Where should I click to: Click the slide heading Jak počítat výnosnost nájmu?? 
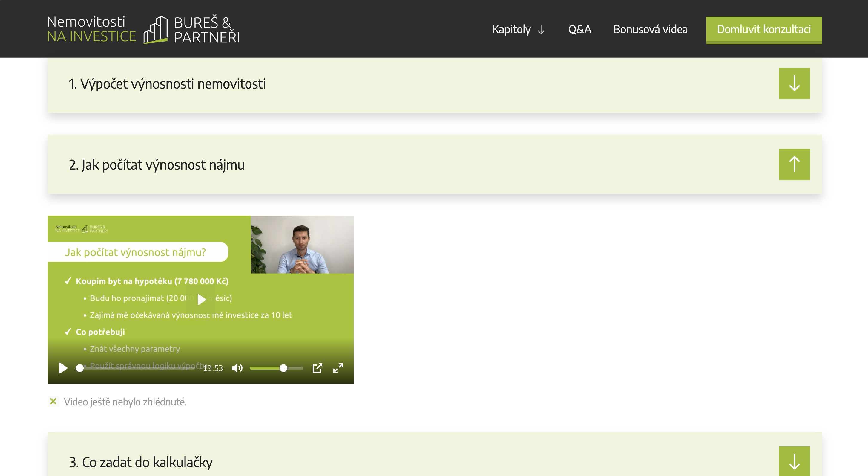point(135,252)
